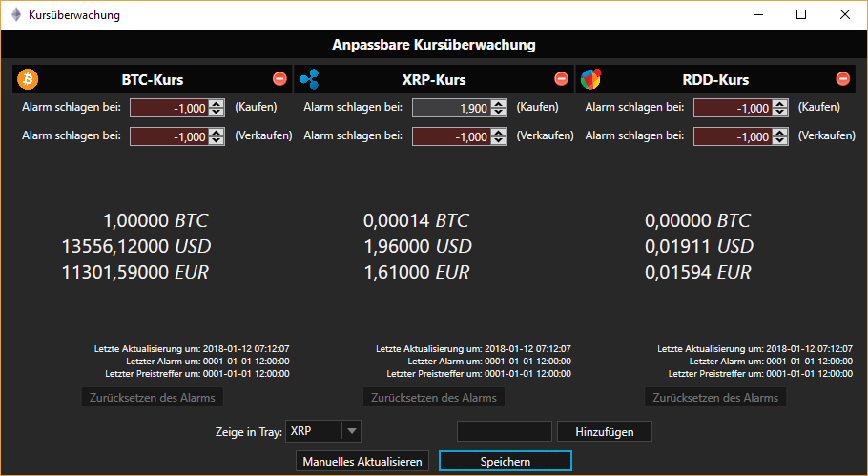Increase XRP Kaufen alarm with up arrow
868x476 pixels.
coord(499,104)
